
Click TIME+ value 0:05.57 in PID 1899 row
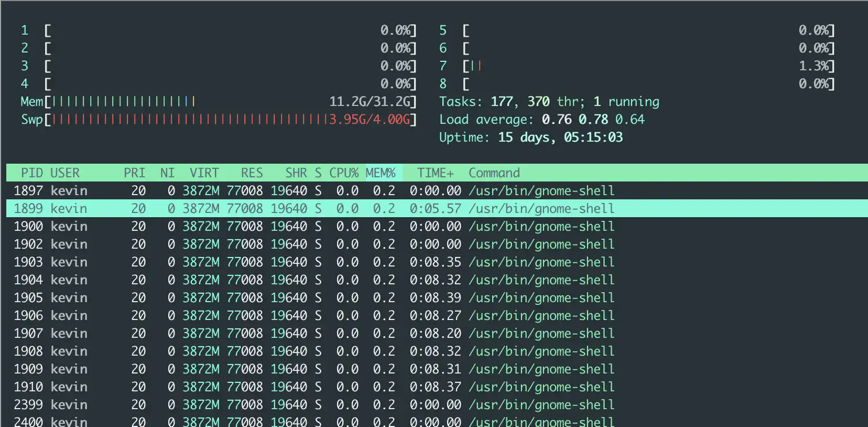pos(436,209)
